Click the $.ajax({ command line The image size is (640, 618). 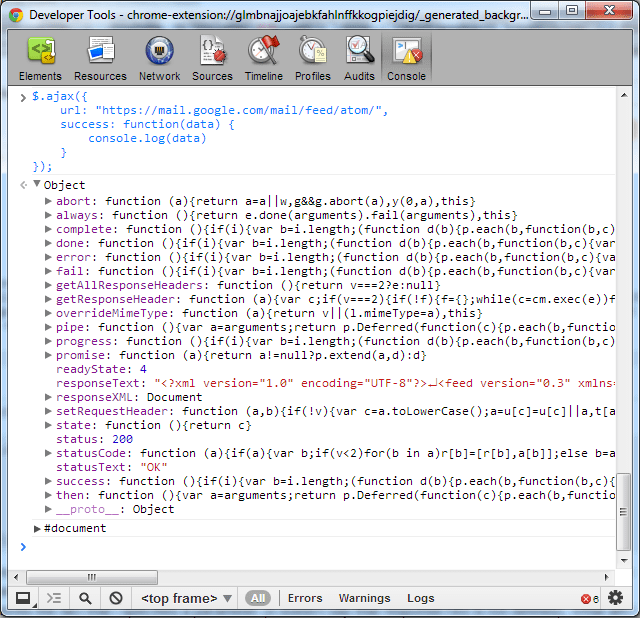pyautogui.click(x=60, y=96)
